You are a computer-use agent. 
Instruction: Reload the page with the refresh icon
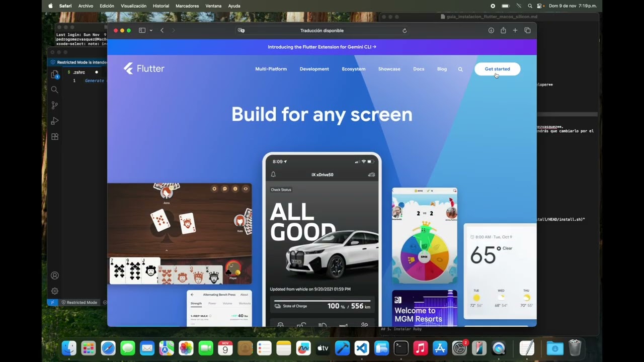click(405, 31)
